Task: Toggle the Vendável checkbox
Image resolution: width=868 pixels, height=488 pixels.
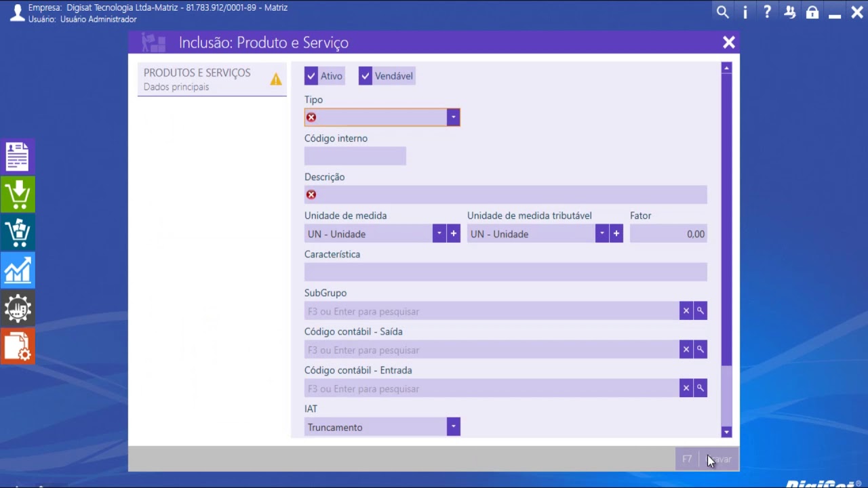Action: [366, 76]
